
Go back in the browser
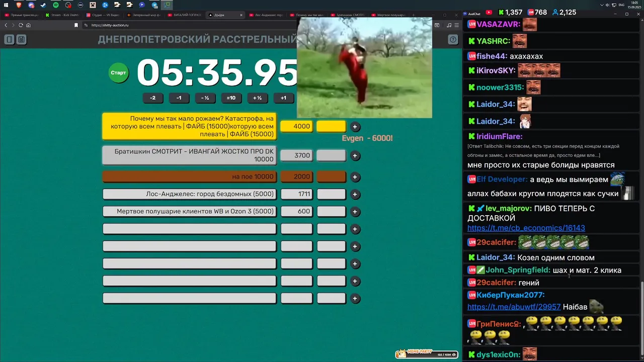tap(6, 25)
